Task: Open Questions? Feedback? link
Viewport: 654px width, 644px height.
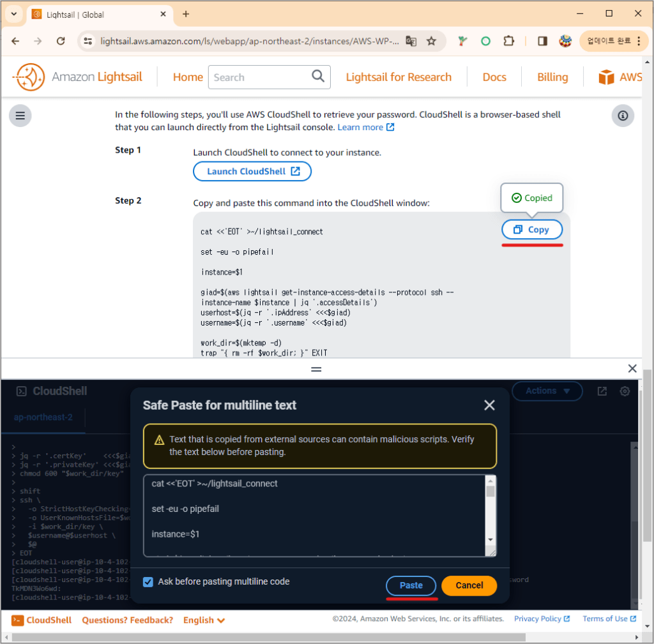Action: (x=127, y=620)
